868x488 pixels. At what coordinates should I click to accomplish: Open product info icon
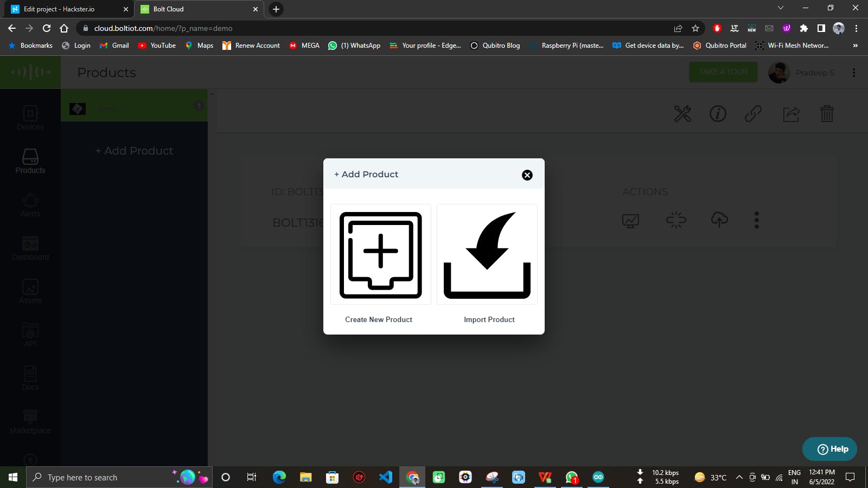pos(718,113)
